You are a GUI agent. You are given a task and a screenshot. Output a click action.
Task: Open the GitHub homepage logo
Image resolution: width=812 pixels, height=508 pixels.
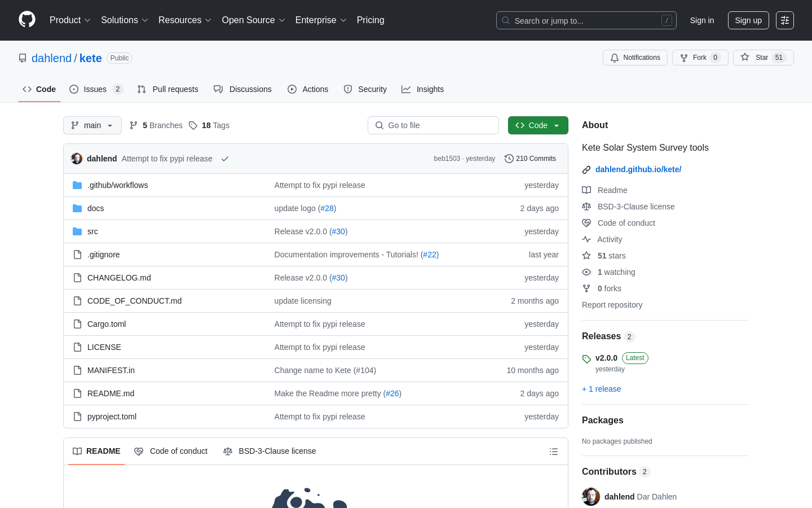pos(27,20)
